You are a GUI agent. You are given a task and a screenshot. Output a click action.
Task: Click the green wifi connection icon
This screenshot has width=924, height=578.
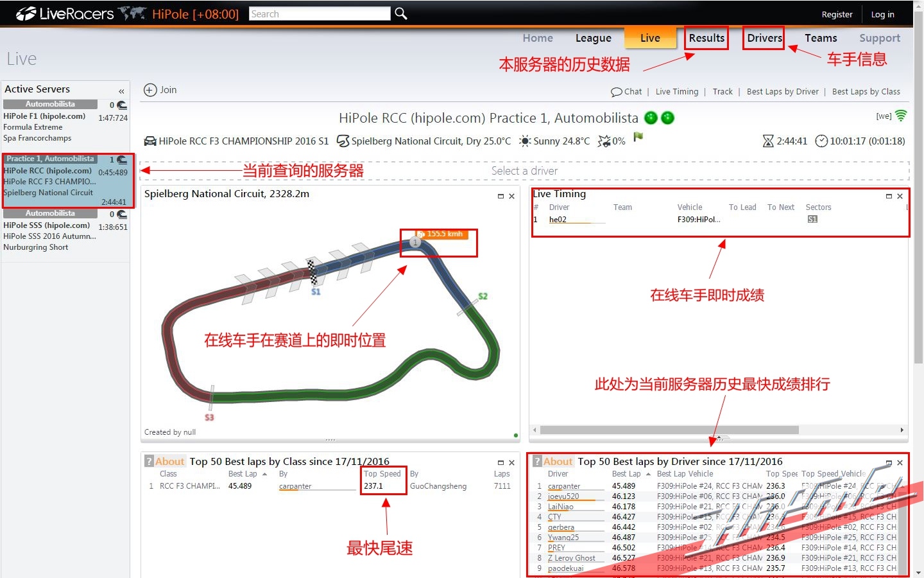901,116
